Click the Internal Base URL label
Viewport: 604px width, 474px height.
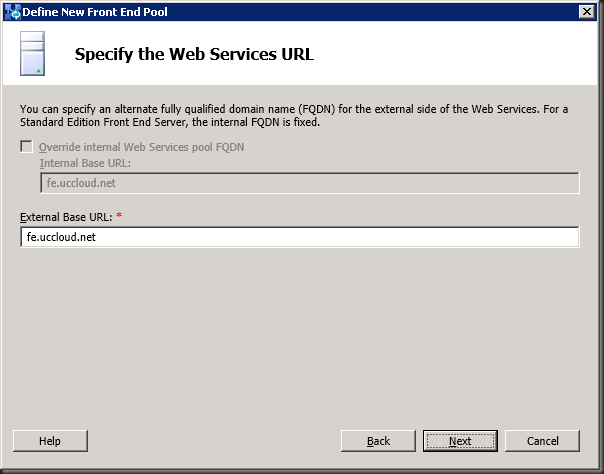point(85,163)
